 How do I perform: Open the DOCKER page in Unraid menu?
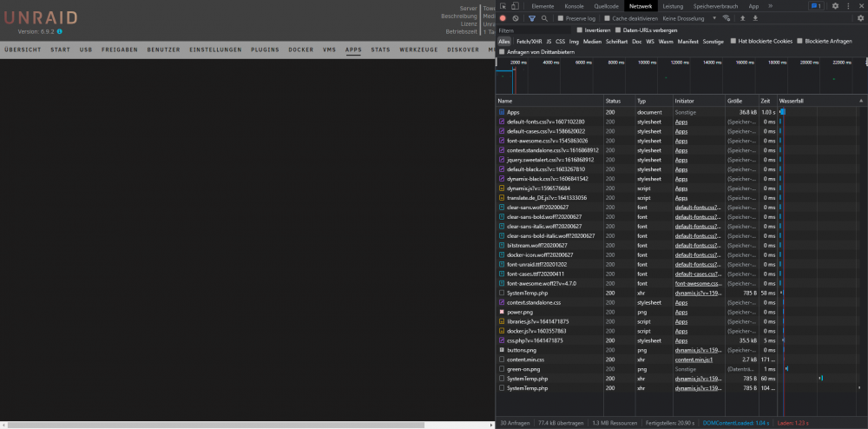click(x=300, y=49)
